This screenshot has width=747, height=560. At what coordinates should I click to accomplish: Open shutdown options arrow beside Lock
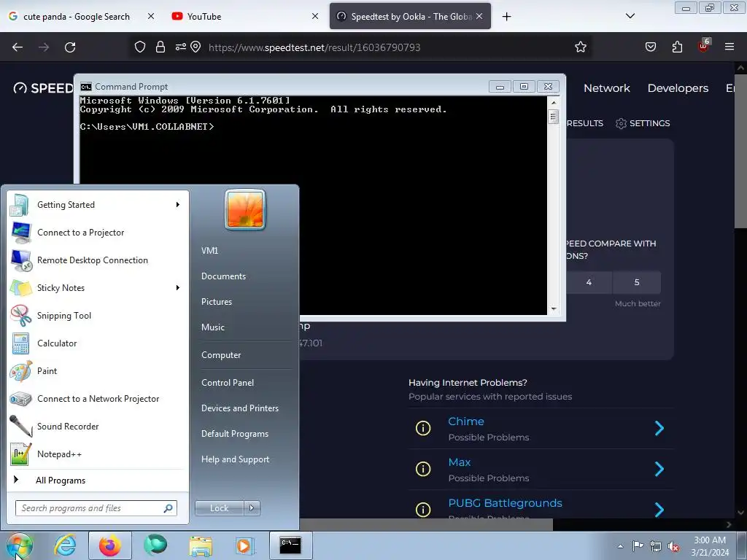(252, 508)
